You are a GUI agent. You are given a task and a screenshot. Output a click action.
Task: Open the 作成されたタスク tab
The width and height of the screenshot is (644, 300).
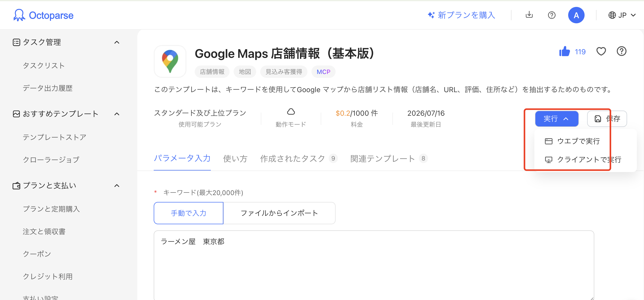299,159
